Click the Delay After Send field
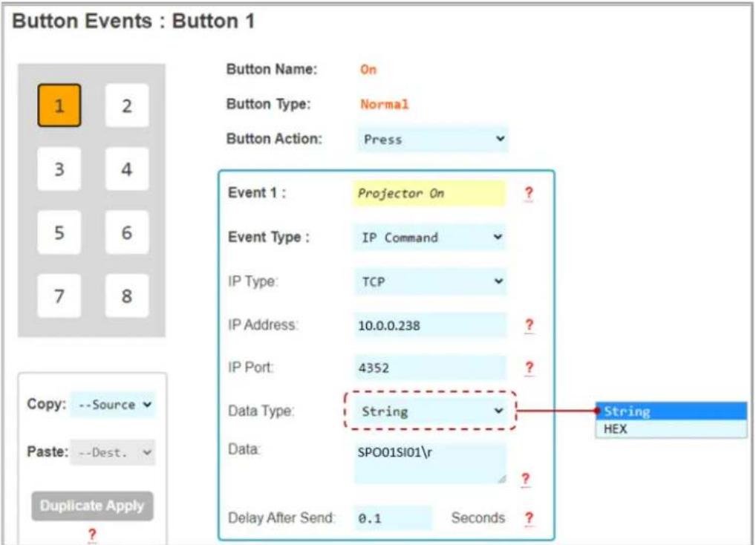Screen dimensions: 756x545 393,518
